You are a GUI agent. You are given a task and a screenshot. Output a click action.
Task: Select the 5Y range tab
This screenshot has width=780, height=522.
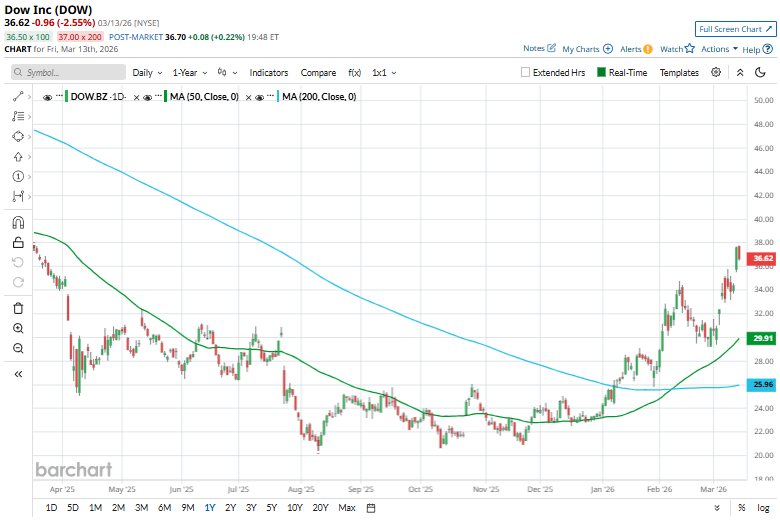coord(272,508)
